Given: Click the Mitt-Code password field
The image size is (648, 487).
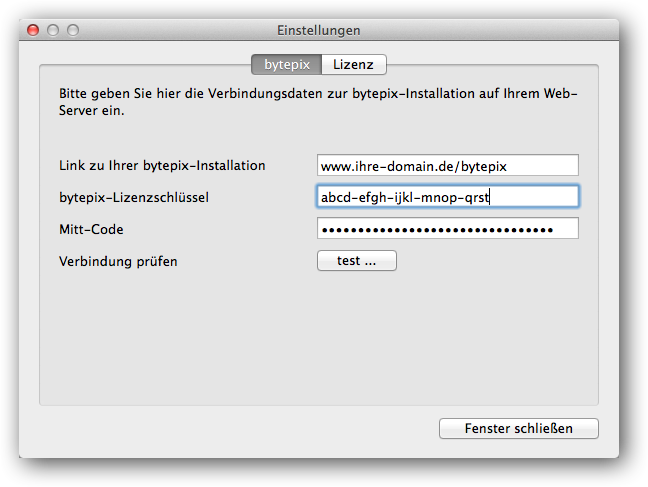Looking at the screenshot, I should pos(448,229).
